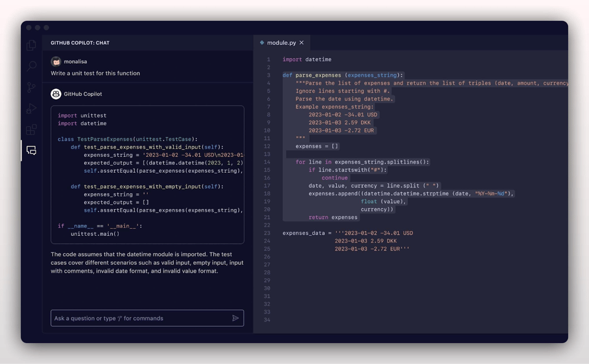Open the Search panel in the activity bar

click(x=31, y=67)
